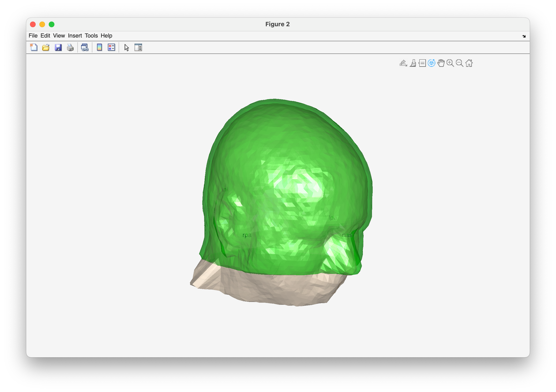556x392 pixels.
Task: Click the Link Plot toolbar icon
Action: coord(85,47)
